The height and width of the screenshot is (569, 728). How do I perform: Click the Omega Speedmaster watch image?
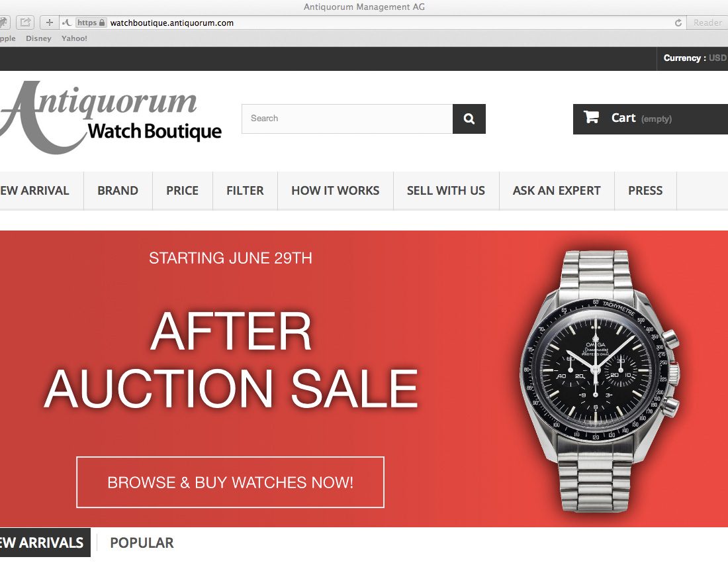pos(600,380)
